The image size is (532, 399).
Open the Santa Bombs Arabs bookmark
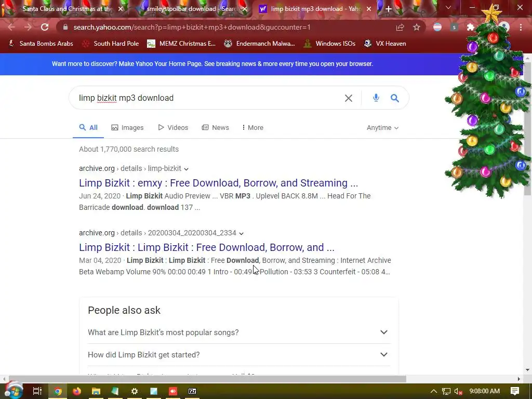point(41,44)
